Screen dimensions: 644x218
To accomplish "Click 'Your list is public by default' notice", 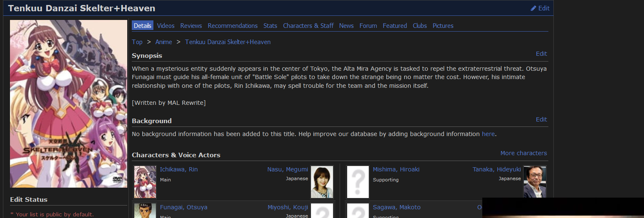I will tap(52, 214).
